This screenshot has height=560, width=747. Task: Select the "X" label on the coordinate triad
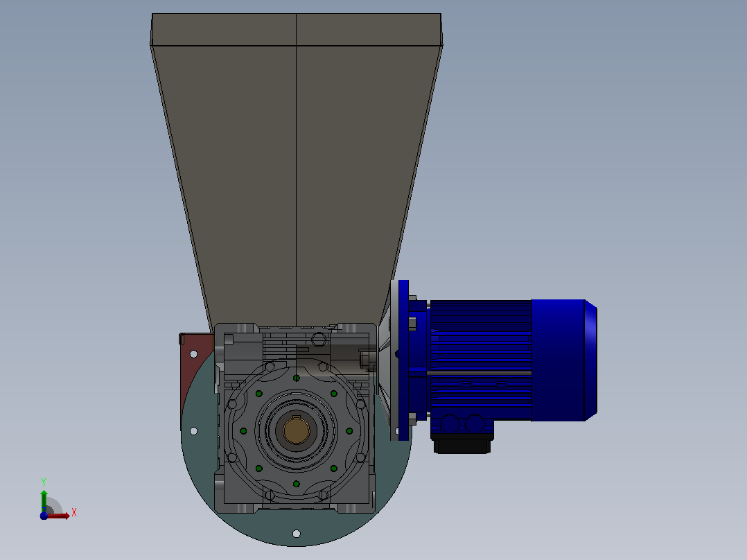click(x=74, y=513)
